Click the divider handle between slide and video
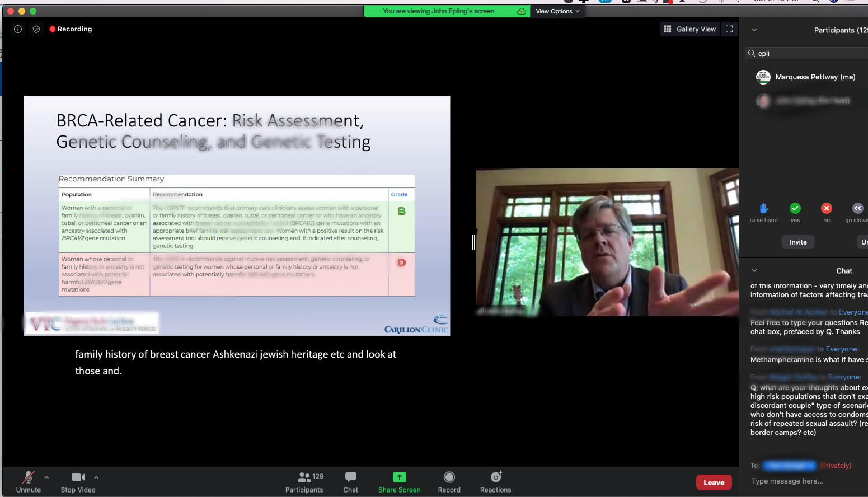 pos(473,242)
